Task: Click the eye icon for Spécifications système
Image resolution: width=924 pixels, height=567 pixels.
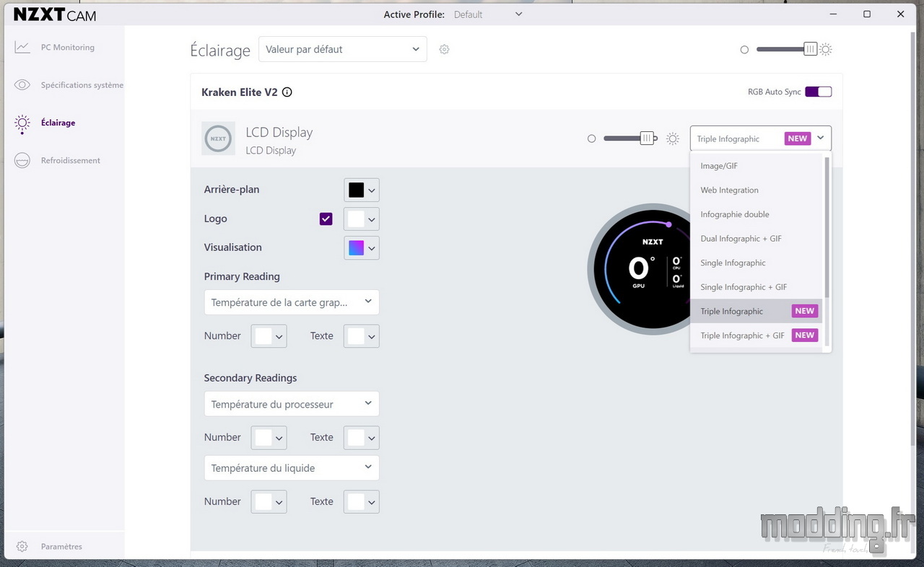Action: (22, 85)
